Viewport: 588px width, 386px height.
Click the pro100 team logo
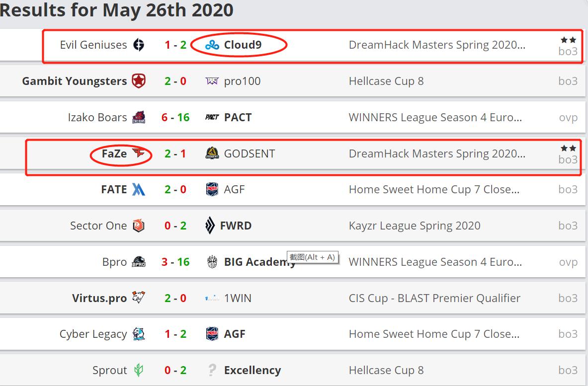(212, 81)
